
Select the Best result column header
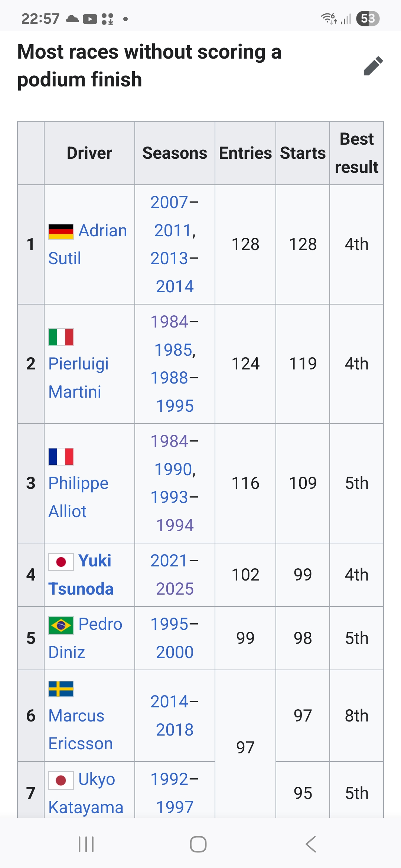coord(357,153)
